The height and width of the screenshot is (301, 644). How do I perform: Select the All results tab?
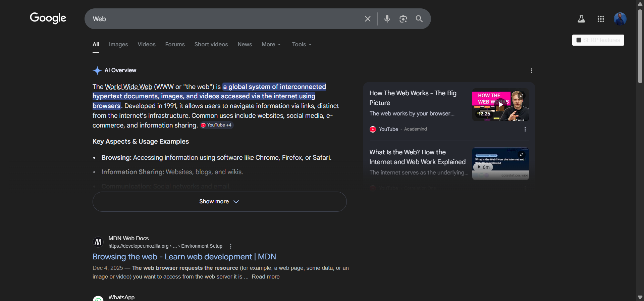(x=96, y=44)
